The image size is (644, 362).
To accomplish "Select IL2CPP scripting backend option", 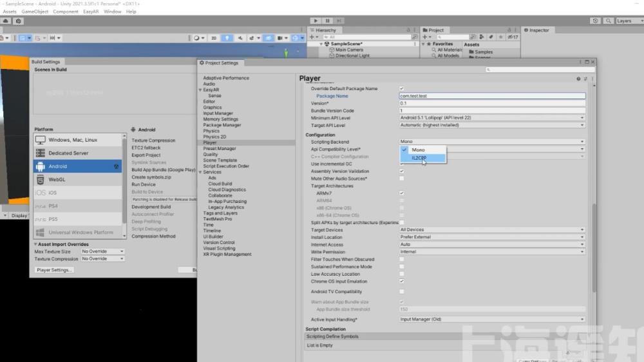I will pyautogui.click(x=423, y=158).
